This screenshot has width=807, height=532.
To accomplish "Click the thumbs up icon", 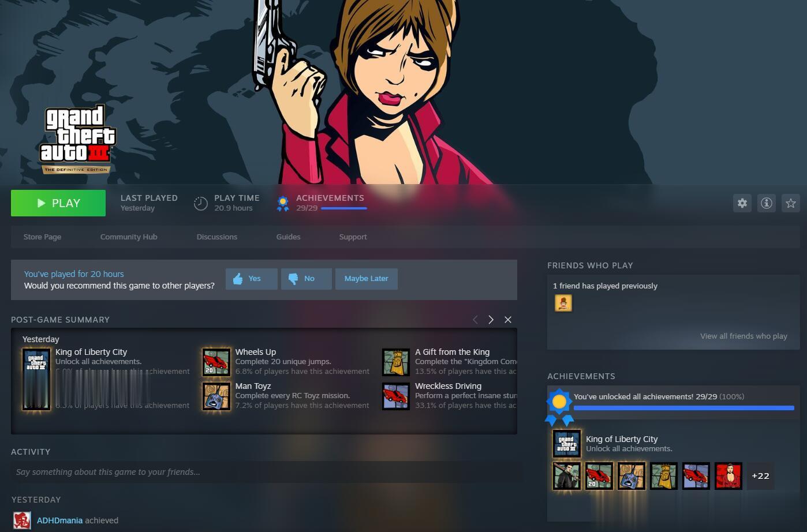I will (x=238, y=279).
